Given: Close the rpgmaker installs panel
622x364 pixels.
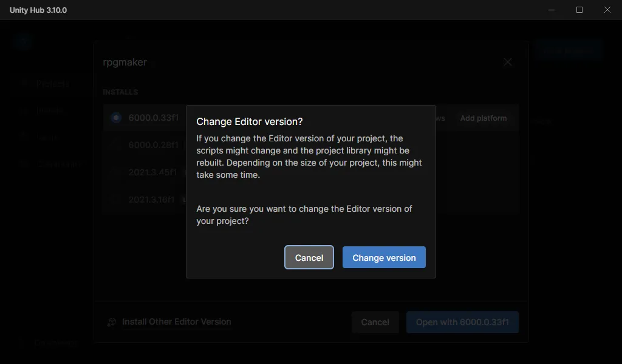Looking at the screenshot, I should coord(508,62).
